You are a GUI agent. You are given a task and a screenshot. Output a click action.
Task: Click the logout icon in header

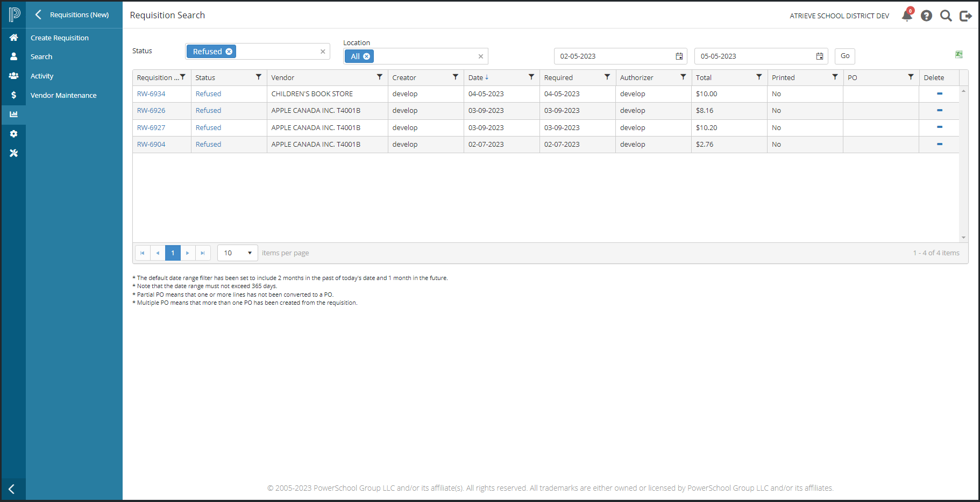click(x=965, y=16)
